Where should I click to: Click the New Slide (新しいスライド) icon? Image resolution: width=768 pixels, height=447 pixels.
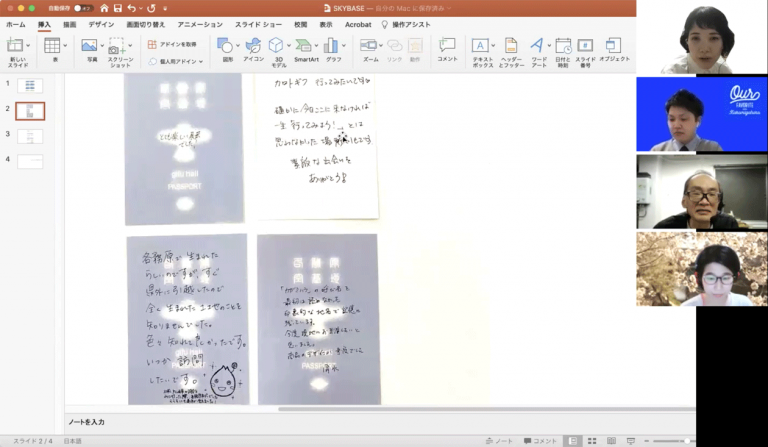pyautogui.click(x=15, y=45)
